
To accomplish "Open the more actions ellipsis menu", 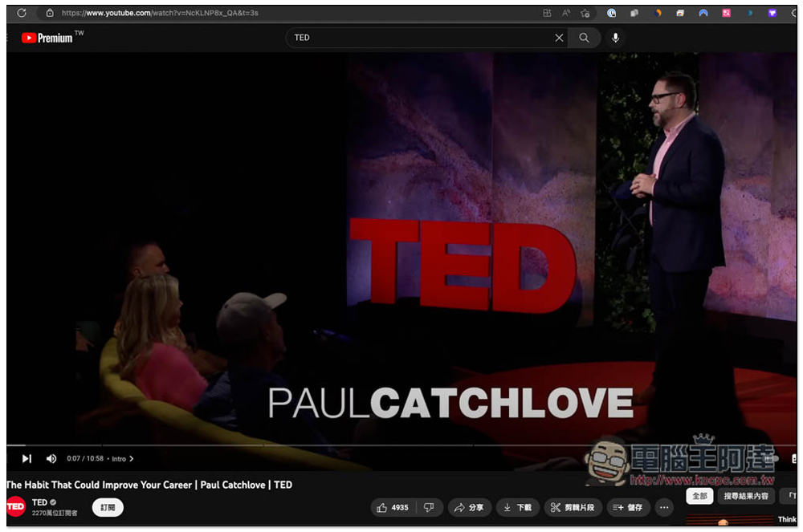I will (663, 507).
